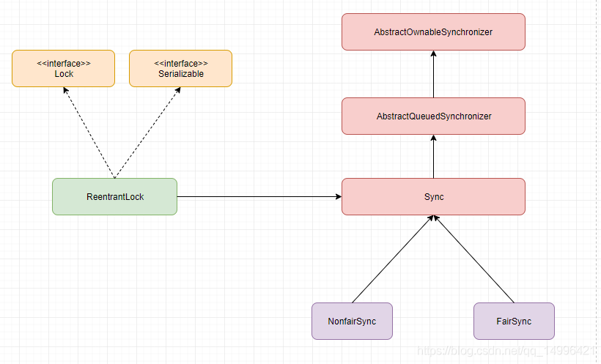Select the Serializable interface box

(x=180, y=68)
